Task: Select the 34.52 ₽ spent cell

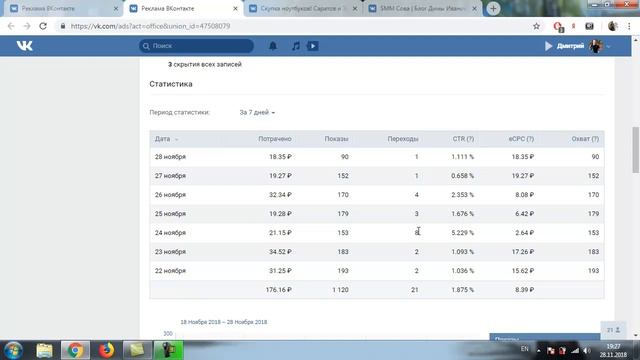Action: click(280, 252)
